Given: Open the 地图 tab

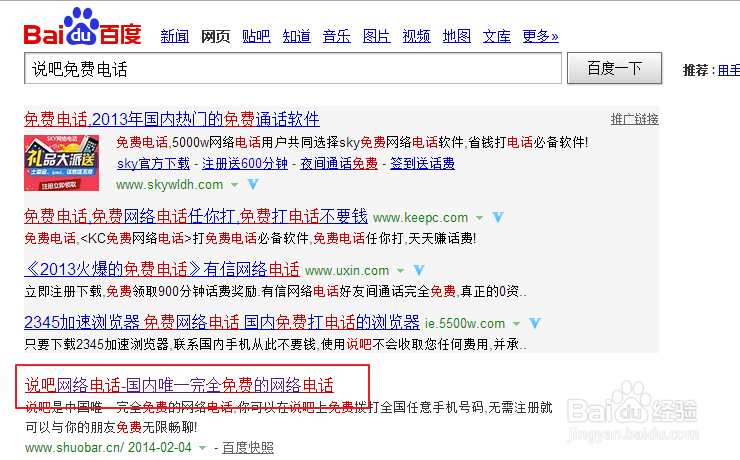Looking at the screenshot, I should (x=456, y=36).
